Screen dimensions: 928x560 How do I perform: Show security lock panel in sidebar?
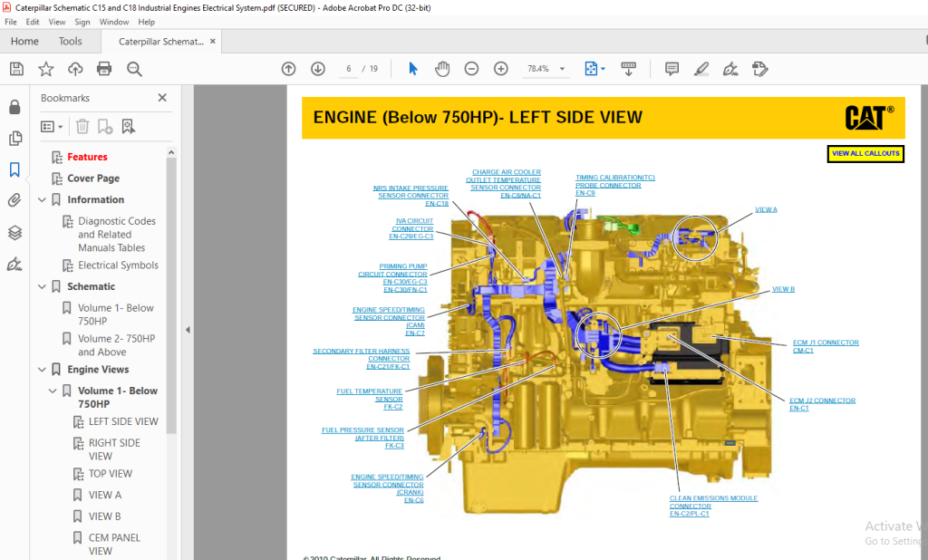(x=14, y=107)
